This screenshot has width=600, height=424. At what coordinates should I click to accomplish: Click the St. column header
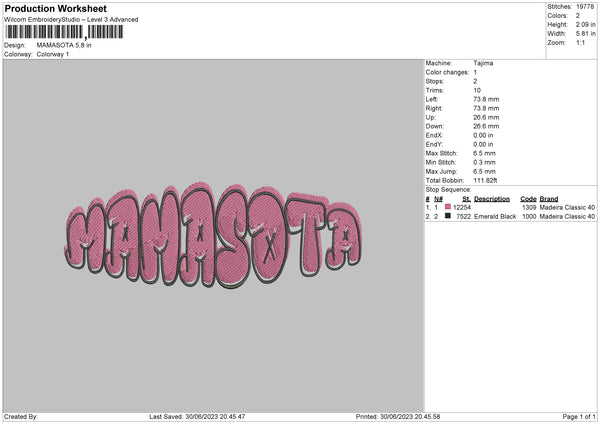tap(466, 198)
